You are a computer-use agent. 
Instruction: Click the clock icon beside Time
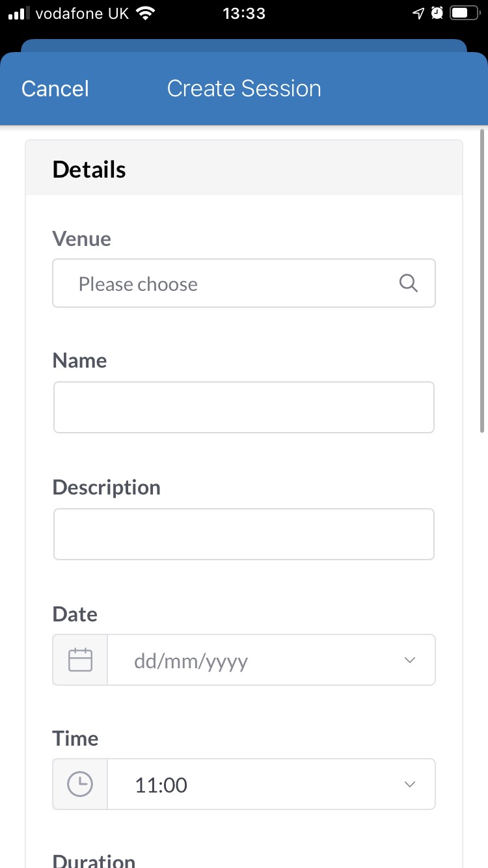click(x=80, y=784)
